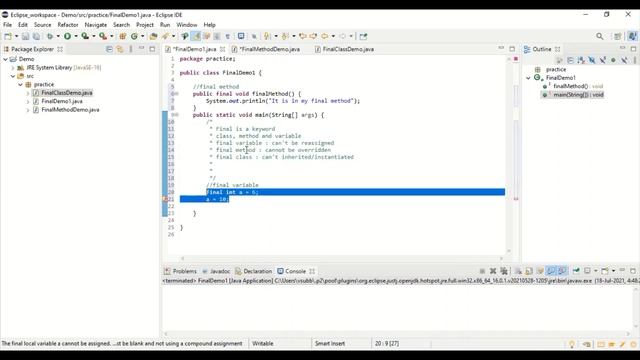640x360 pixels.
Task: Click the New Java Package icon
Action: coord(122,36)
